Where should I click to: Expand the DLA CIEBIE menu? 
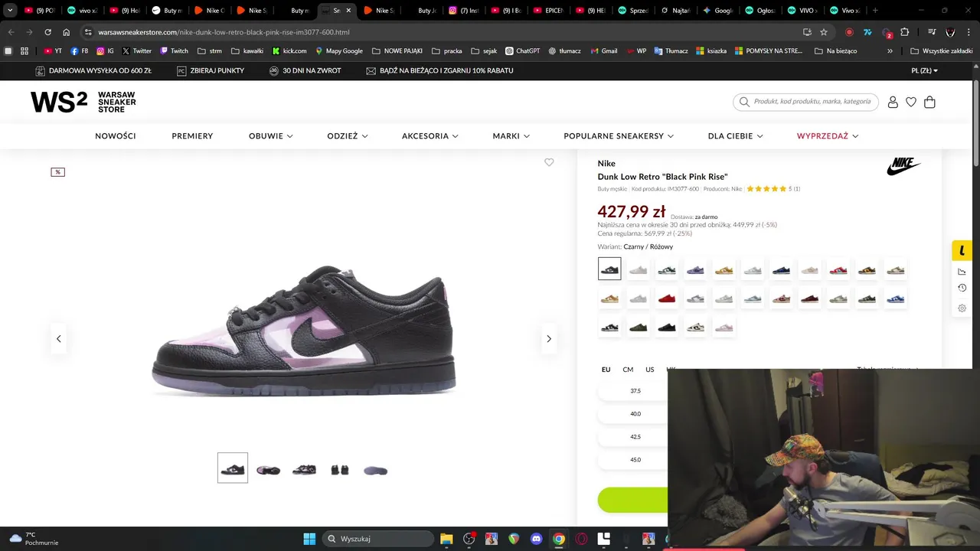coord(736,136)
